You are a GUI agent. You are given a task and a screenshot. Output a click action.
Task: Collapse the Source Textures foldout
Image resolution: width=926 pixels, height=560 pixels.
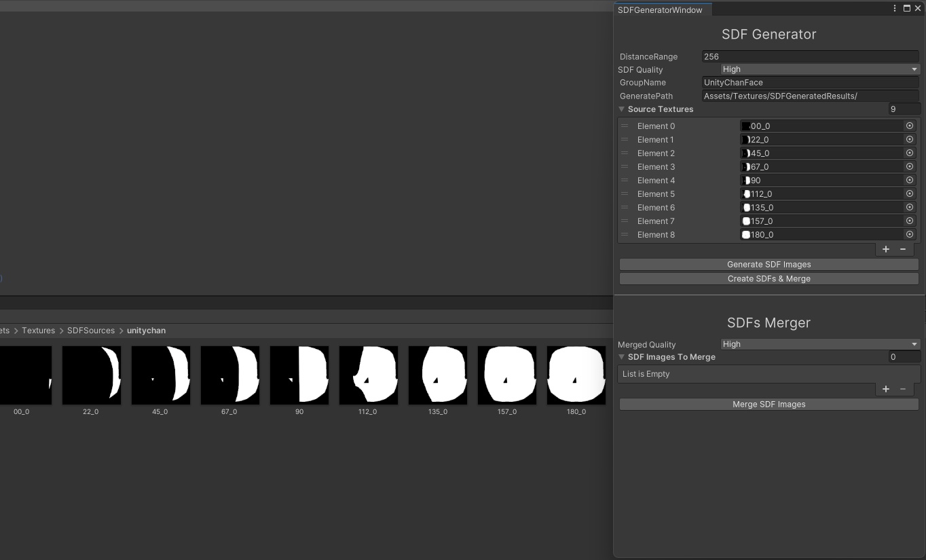621,109
